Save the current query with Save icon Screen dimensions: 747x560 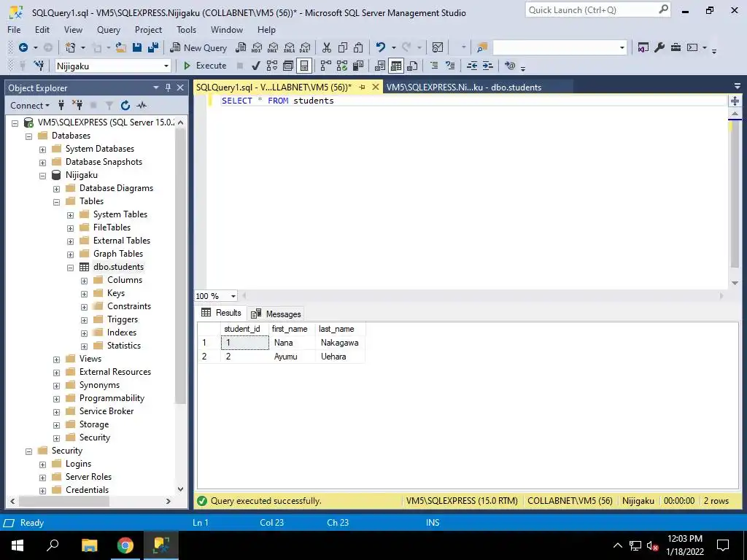137,47
